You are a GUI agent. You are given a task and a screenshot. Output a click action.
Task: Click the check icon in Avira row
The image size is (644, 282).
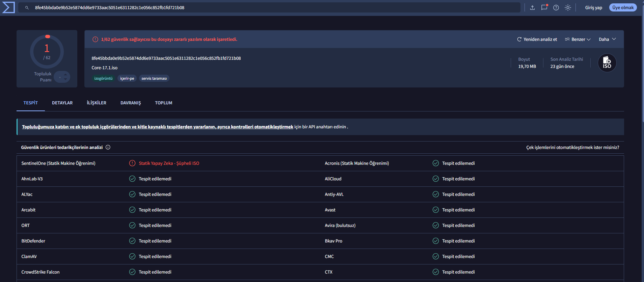pos(436,225)
